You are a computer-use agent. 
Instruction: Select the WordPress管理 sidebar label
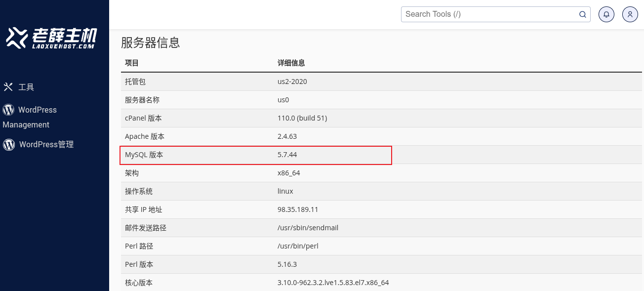pyautogui.click(x=46, y=145)
